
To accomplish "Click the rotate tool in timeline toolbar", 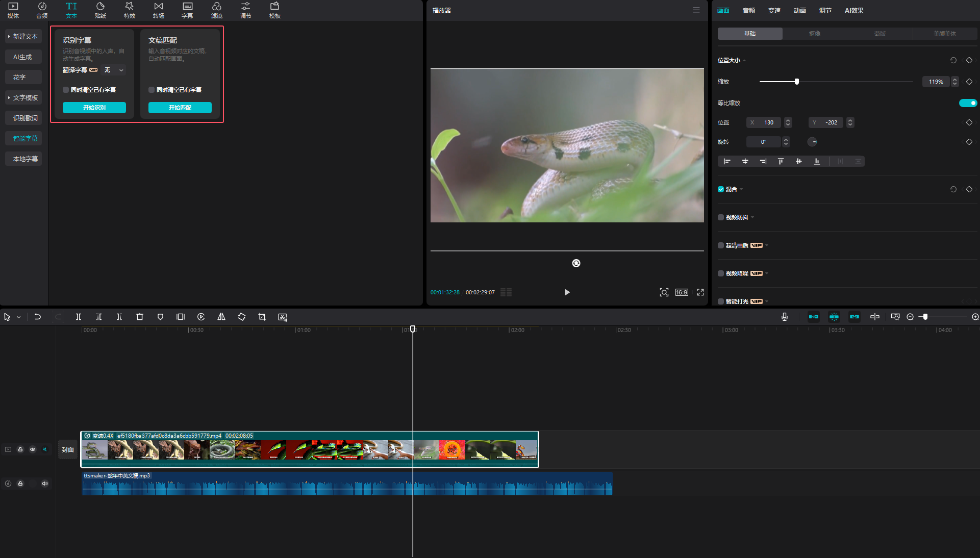I will click(x=242, y=317).
